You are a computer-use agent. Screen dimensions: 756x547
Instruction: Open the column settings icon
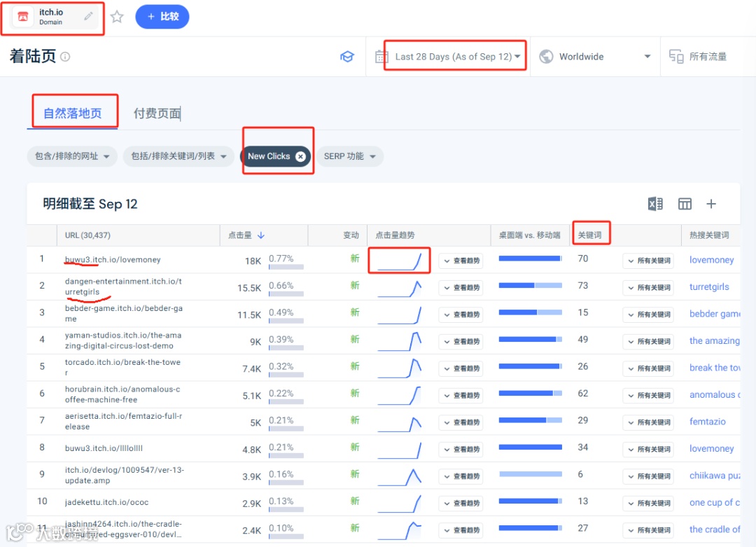point(685,204)
